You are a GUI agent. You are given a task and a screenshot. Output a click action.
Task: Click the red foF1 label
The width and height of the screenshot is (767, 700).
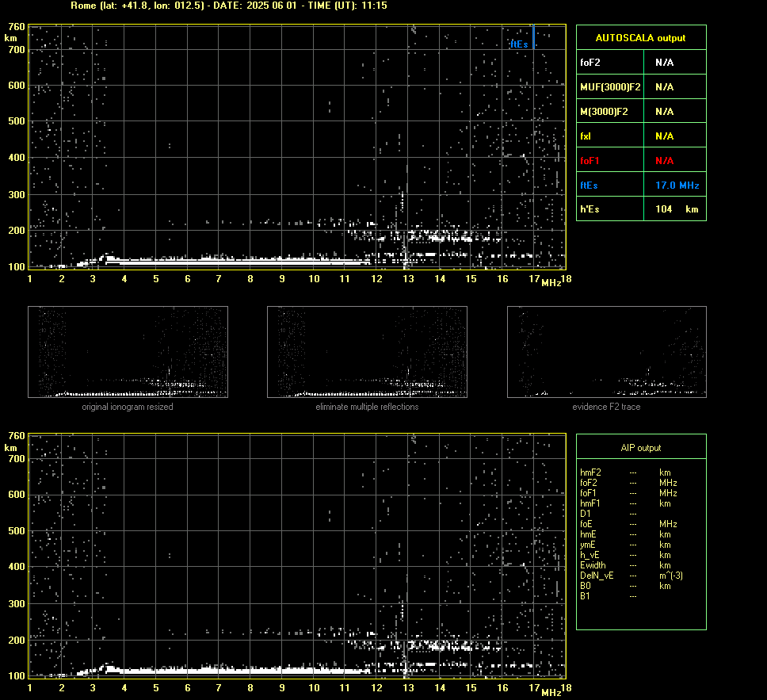click(x=590, y=161)
